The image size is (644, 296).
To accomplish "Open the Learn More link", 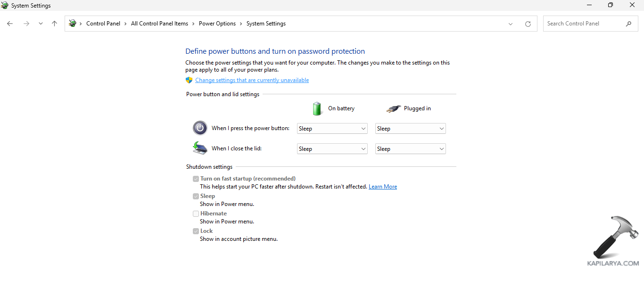I will point(382,186).
